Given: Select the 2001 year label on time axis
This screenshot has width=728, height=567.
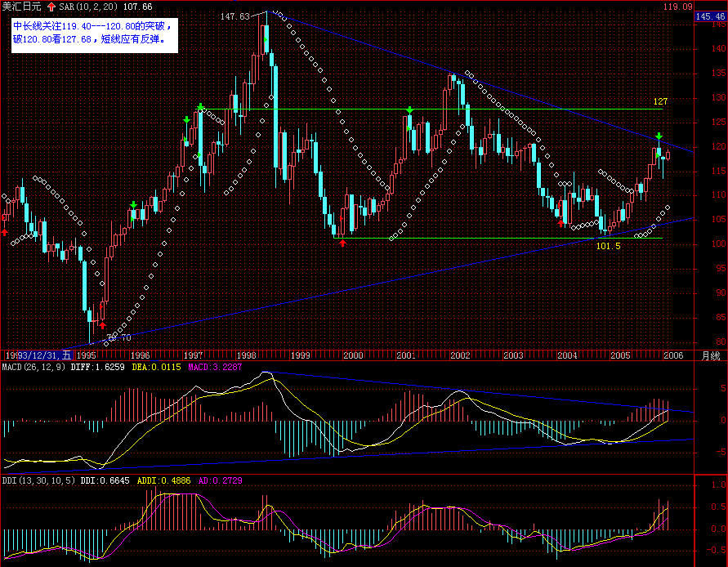Looking at the screenshot, I should [x=406, y=355].
